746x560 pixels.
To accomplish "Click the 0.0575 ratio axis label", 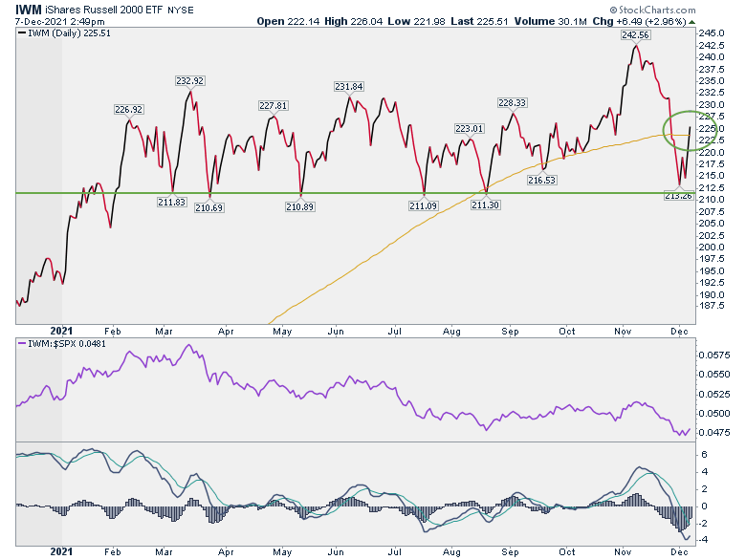I will [x=714, y=355].
